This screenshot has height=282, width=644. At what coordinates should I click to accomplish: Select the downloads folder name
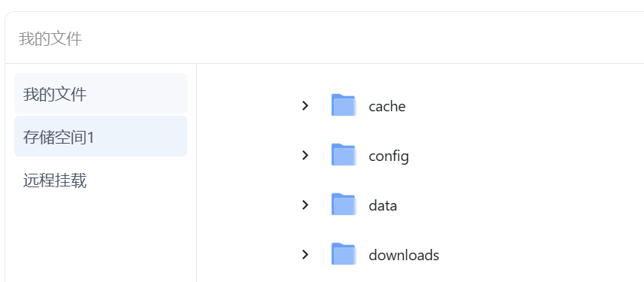tap(404, 255)
